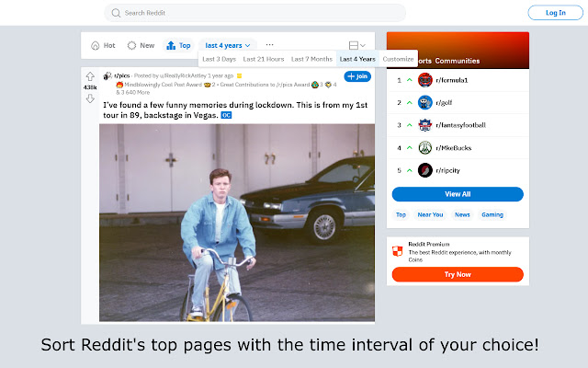Click View All communities button
The image size is (588, 368).
[x=458, y=194]
